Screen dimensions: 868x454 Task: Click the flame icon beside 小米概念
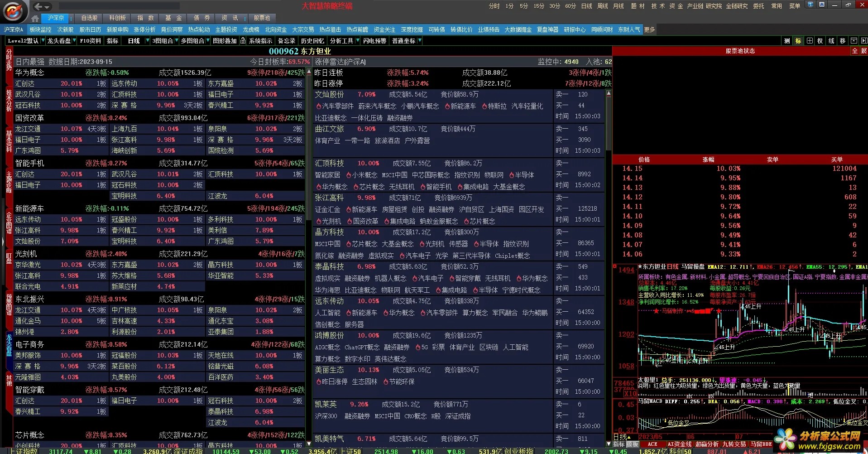pyautogui.click(x=349, y=175)
